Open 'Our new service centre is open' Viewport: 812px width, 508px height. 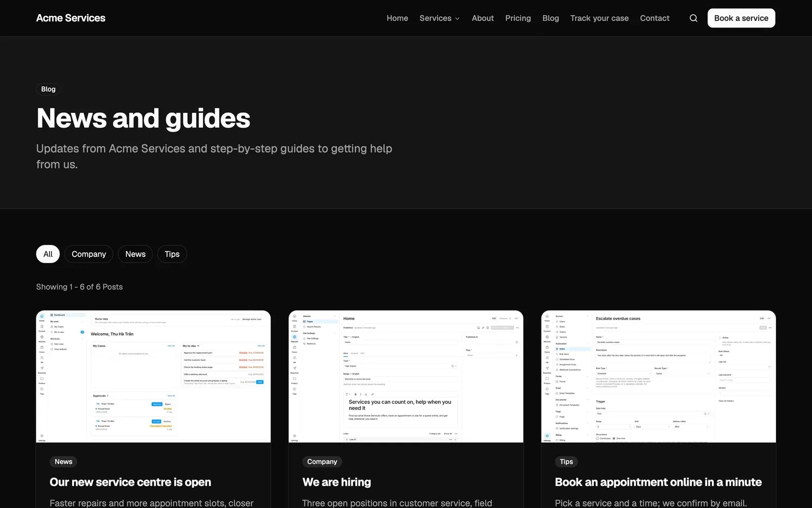(130, 482)
